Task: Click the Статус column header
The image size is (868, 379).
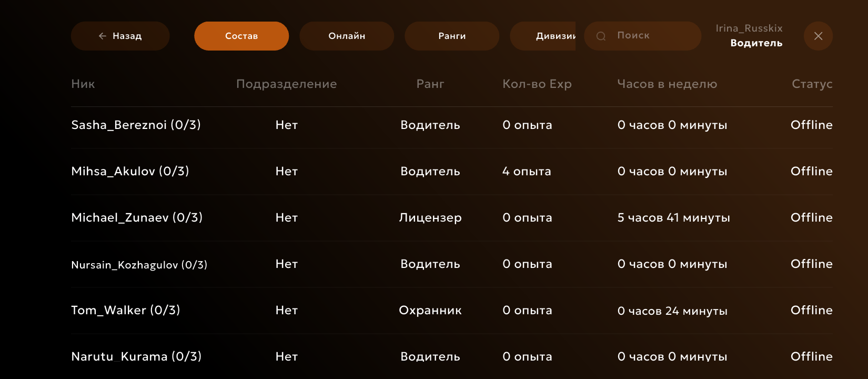Action: point(812,84)
